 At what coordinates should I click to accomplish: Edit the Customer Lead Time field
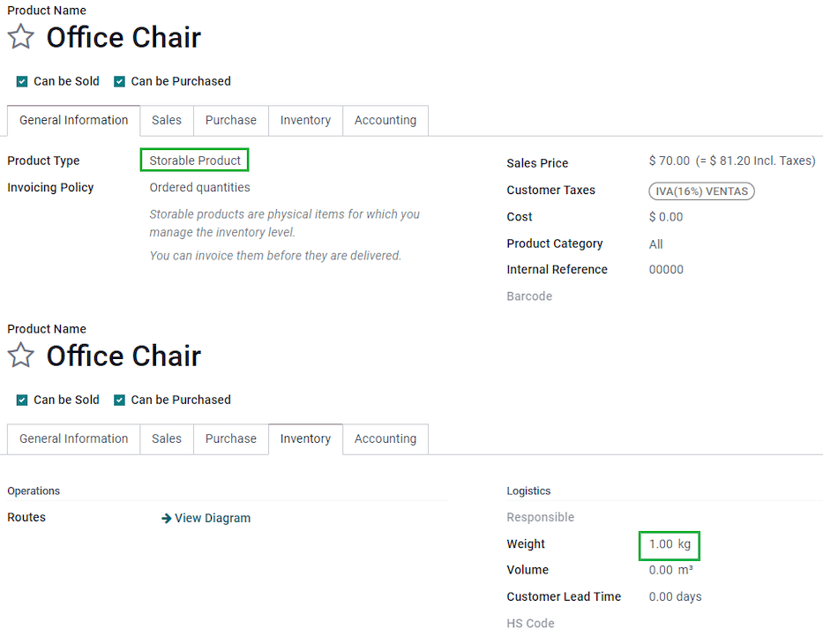(x=675, y=596)
